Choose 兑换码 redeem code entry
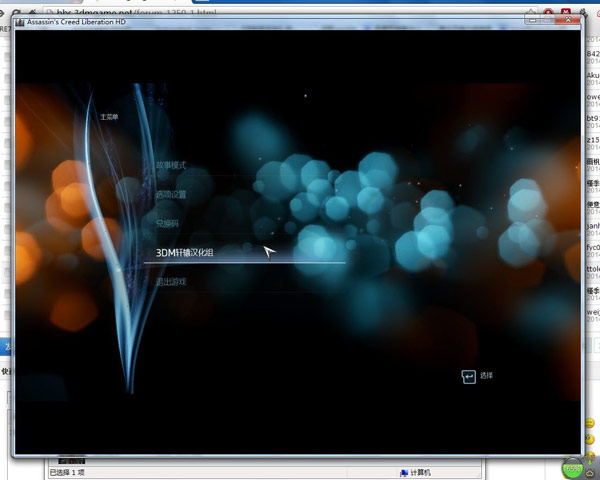The image size is (600, 480). pos(167,223)
